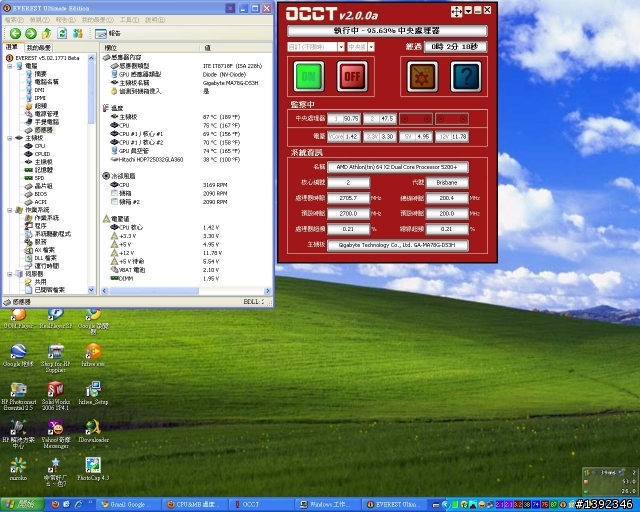Image resolution: width=640 pixels, height=512 pixels.
Task: Collapse the 作業系統 (OS) tree node
Action: click(x=10, y=210)
